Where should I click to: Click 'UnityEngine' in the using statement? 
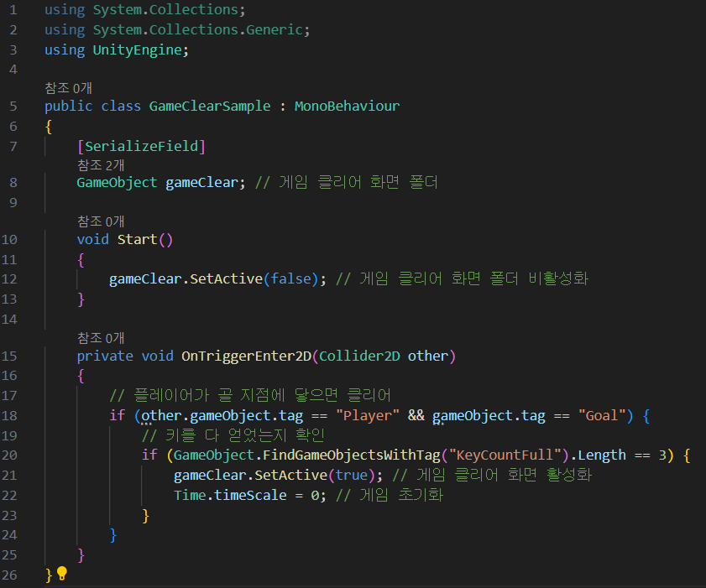point(138,50)
